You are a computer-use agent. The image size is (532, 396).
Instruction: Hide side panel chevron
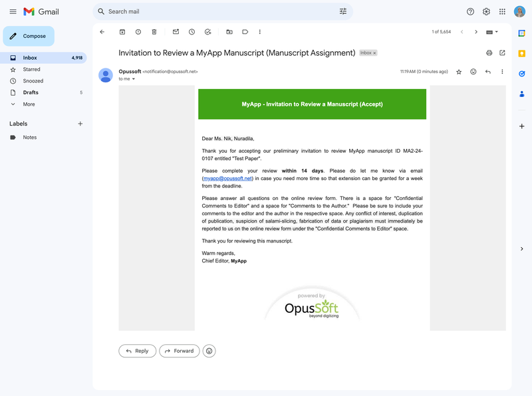[522, 249]
